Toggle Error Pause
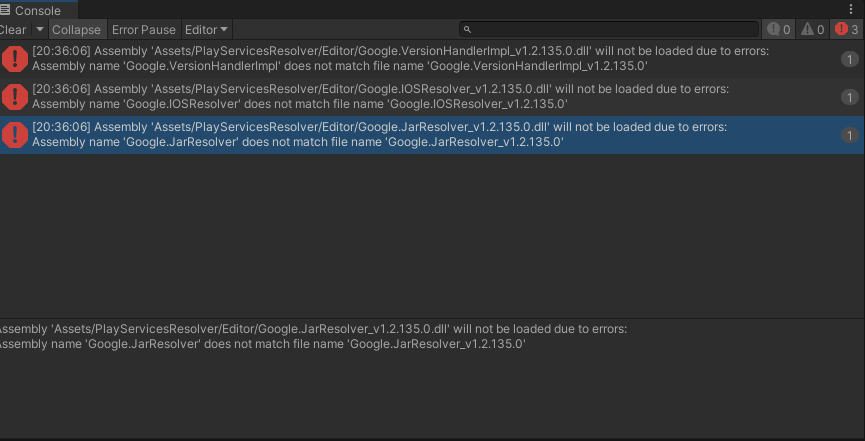865x441 pixels. click(143, 30)
